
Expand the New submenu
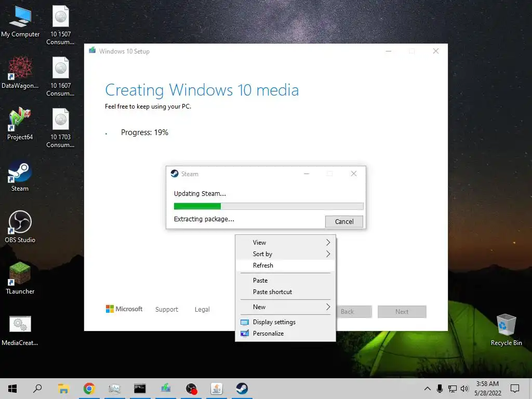pyautogui.click(x=285, y=307)
